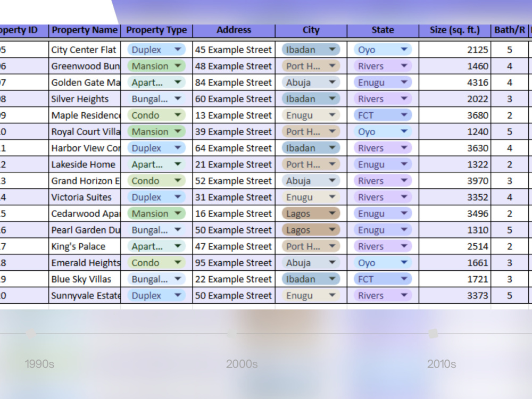Jump to the 1990s timeline marker
Screen dimensions: 532x399
point(31,334)
